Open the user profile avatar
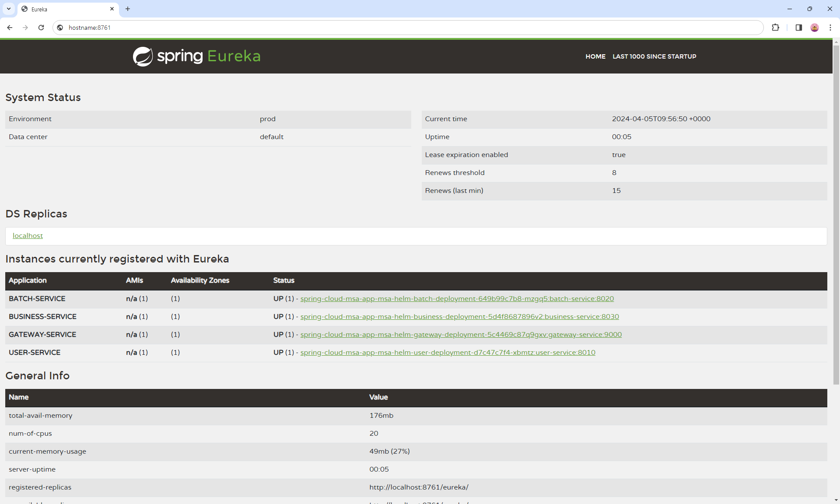The image size is (840, 504). click(x=814, y=28)
